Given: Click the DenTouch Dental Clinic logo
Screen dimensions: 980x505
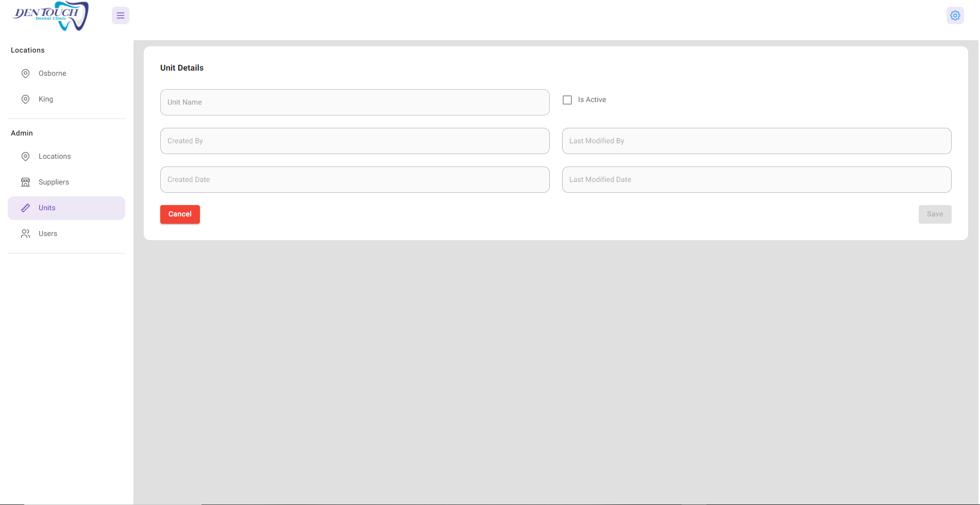Looking at the screenshot, I should [51, 16].
